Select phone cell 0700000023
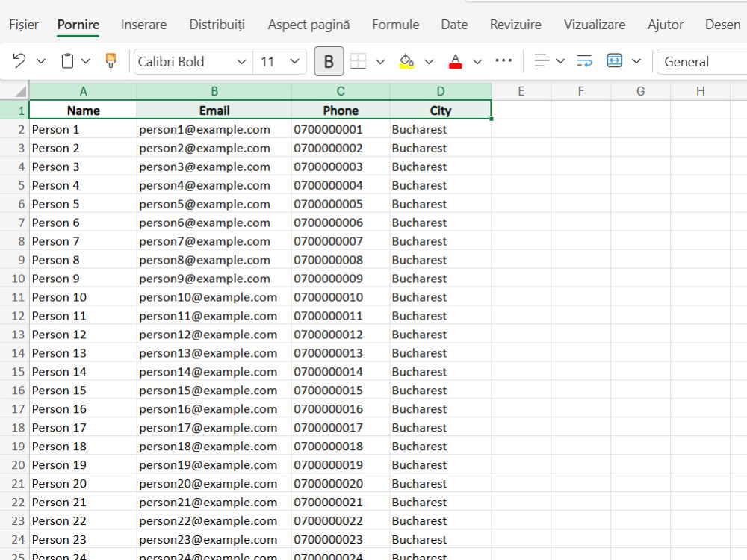 (341, 540)
